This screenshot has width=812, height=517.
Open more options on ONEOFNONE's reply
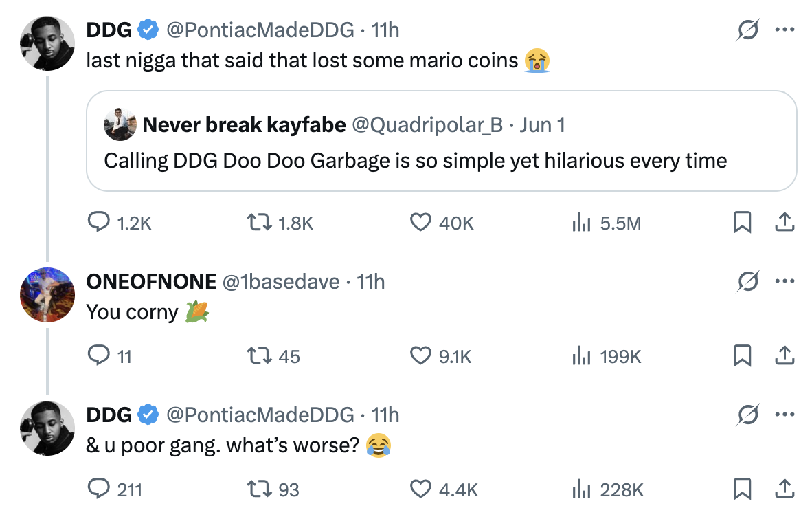[785, 281]
